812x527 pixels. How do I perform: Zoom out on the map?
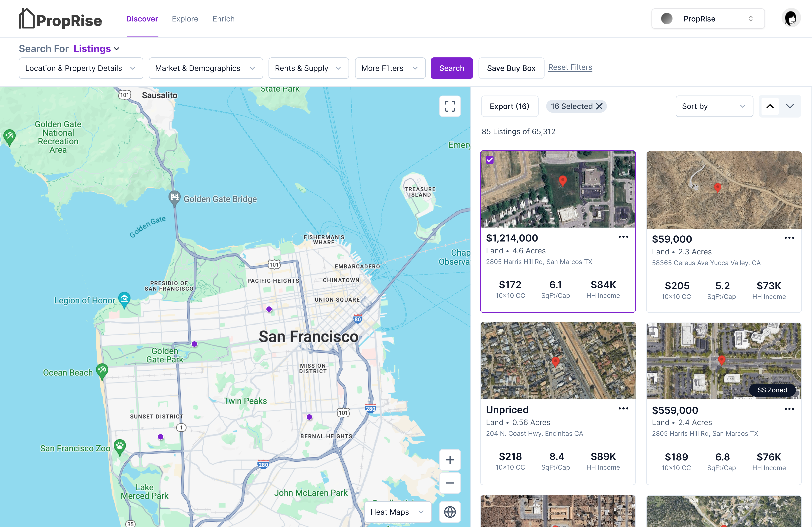click(450, 483)
